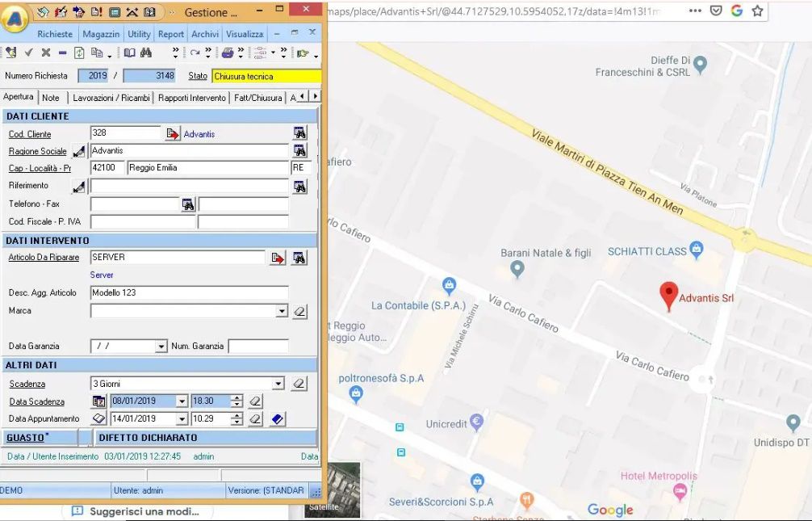Image resolution: width=812 pixels, height=521 pixels.
Task: Expand the Scadenza 3 Giorni dropdown
Action: click(278, 384)
